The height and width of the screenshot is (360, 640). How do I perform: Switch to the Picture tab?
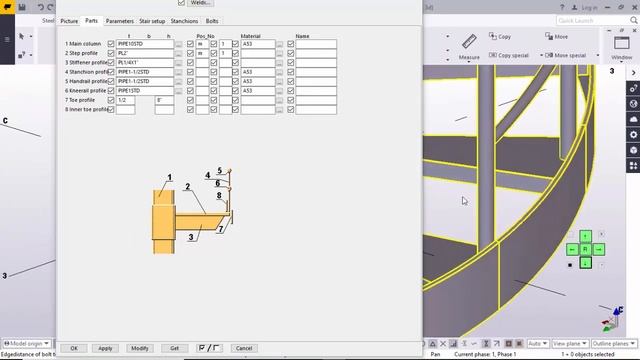pyautogui.click(x=69, y=21)
